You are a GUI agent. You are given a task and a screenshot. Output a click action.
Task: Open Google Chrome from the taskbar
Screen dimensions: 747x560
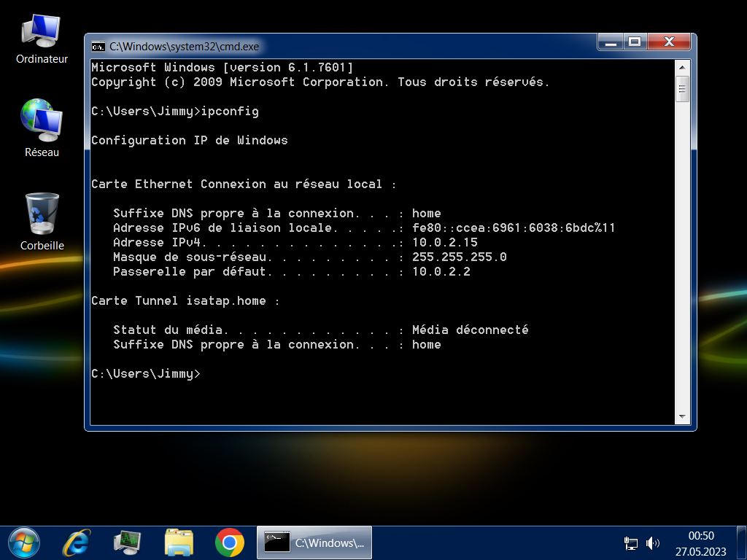[230, 542]
